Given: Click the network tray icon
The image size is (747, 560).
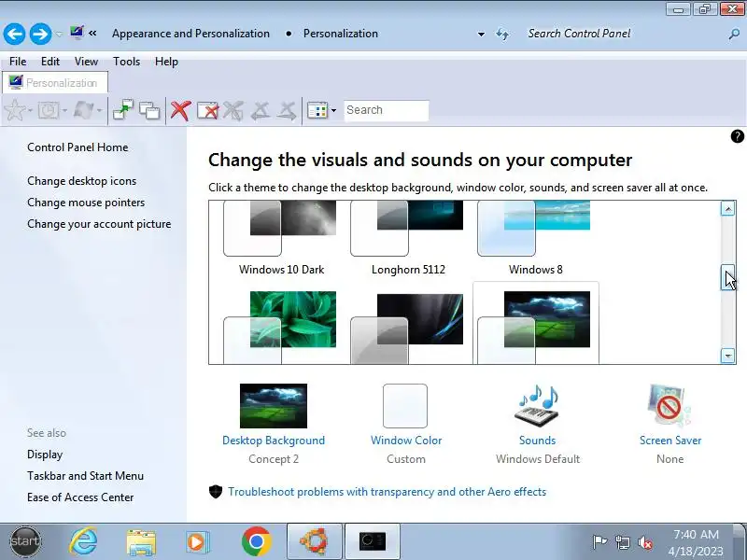Looking at the screenshot, I should 622,542.
